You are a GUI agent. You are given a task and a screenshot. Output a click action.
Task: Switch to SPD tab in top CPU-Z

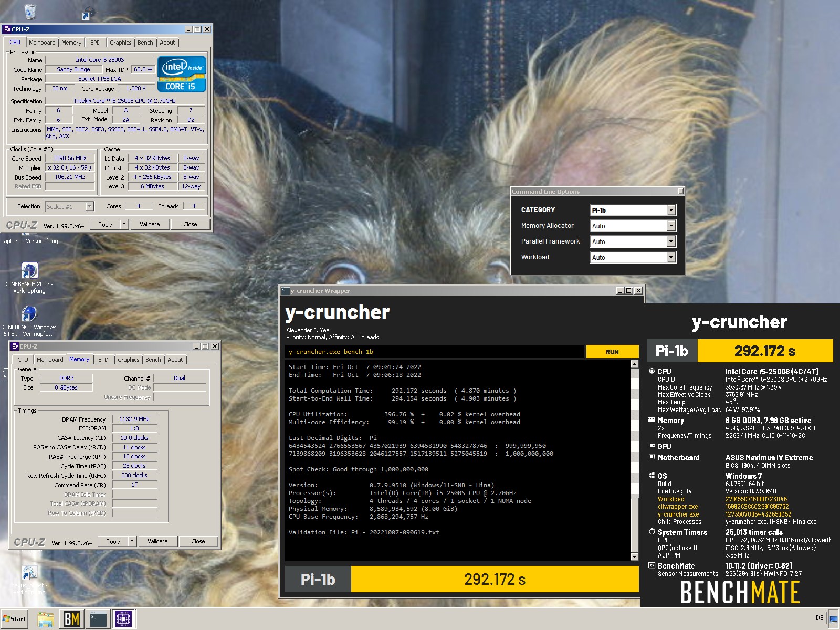coord(95,43)
